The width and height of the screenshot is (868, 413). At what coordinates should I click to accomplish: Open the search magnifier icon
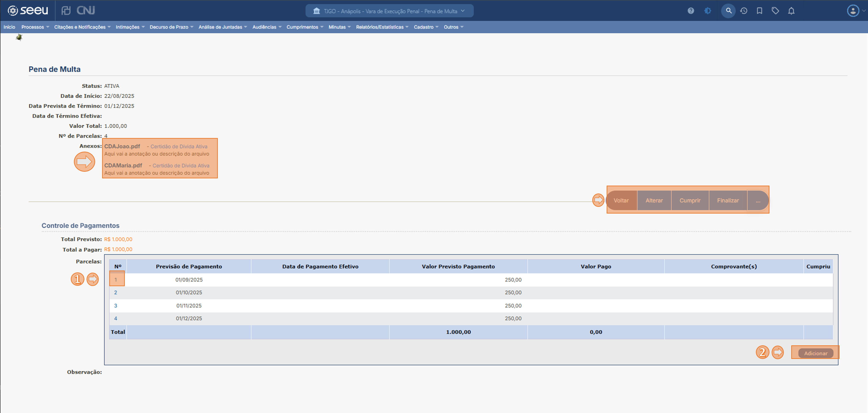[728, 11]
